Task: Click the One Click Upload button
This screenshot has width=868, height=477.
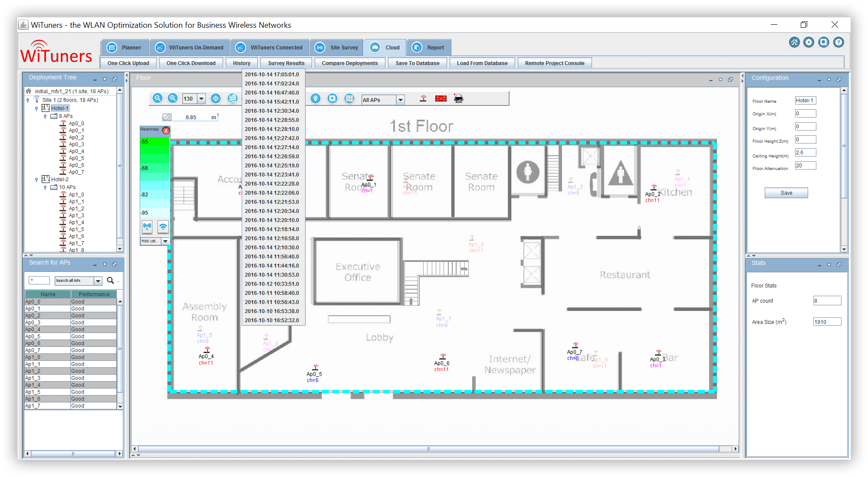Action: (128, 63)
